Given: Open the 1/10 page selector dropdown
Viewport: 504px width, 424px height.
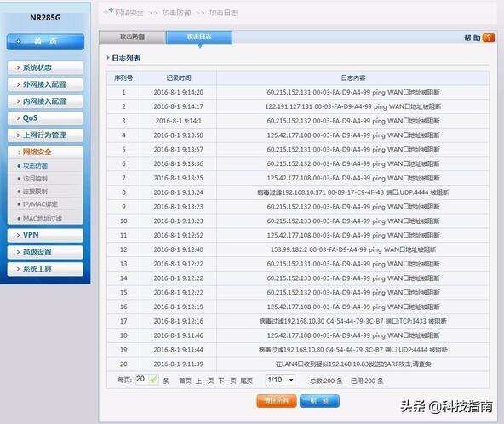Looking at the screenshot, I should click(280, 380).
